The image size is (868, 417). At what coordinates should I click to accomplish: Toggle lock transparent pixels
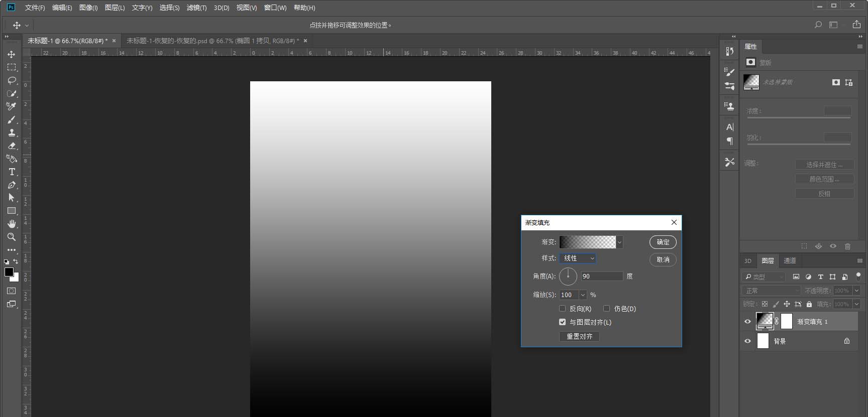coord(765,304)
